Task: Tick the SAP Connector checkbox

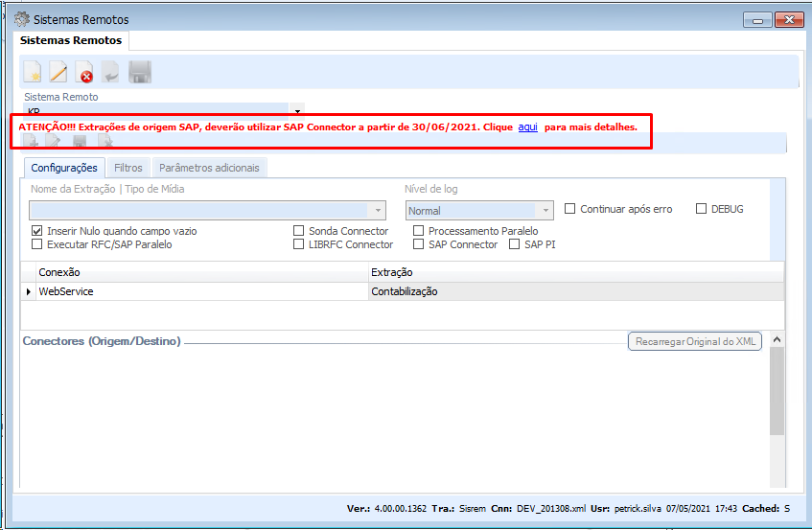Action: pos(418,244)
